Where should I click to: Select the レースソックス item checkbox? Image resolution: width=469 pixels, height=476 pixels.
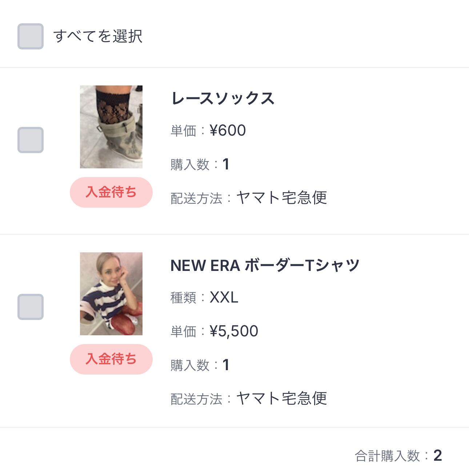31,140
